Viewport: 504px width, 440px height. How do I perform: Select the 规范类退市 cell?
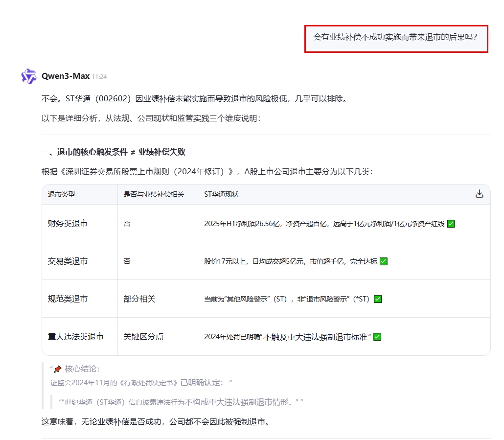(x=80, y=299)
